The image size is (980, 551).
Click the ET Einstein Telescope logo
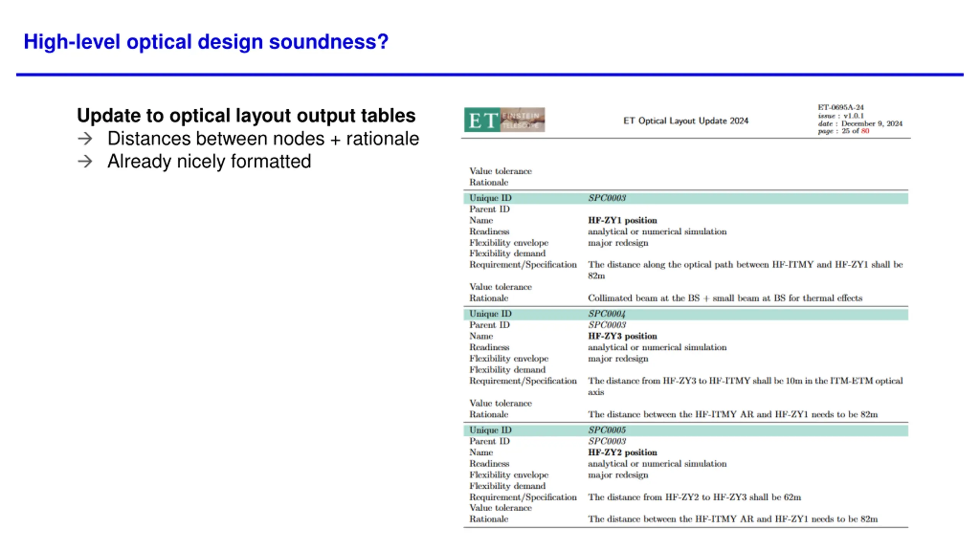[504, 120]
